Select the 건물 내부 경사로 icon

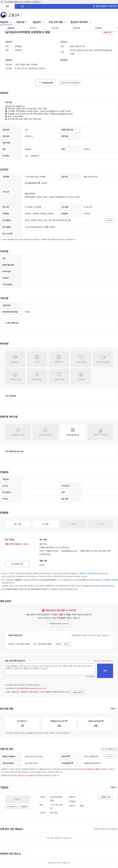point(100,432)
